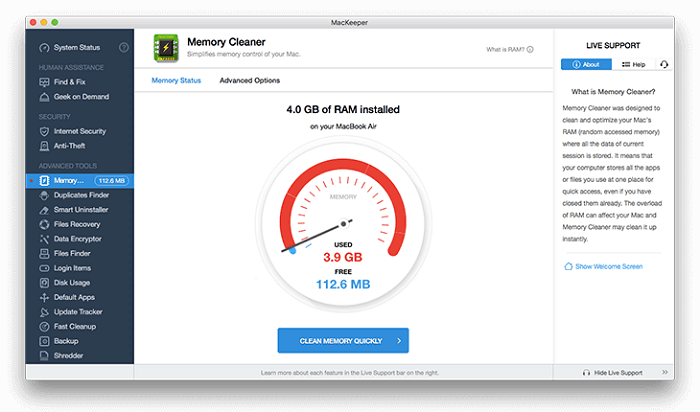Click the headset icon in Live Support

(x=664, y=65)
